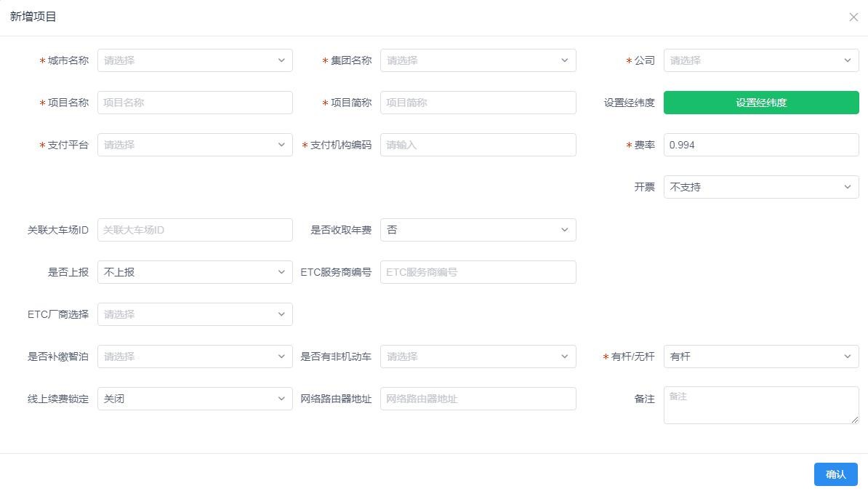This screenshot has width=868, height=494.
Task: Click the 网络路由器地址 input field
Action: pyautogui.click(x=478, y=399)
